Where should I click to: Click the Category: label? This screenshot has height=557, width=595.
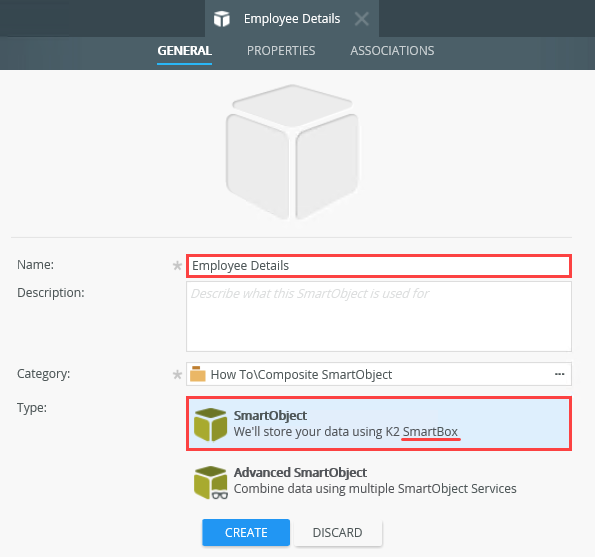[x=43, y=374]
